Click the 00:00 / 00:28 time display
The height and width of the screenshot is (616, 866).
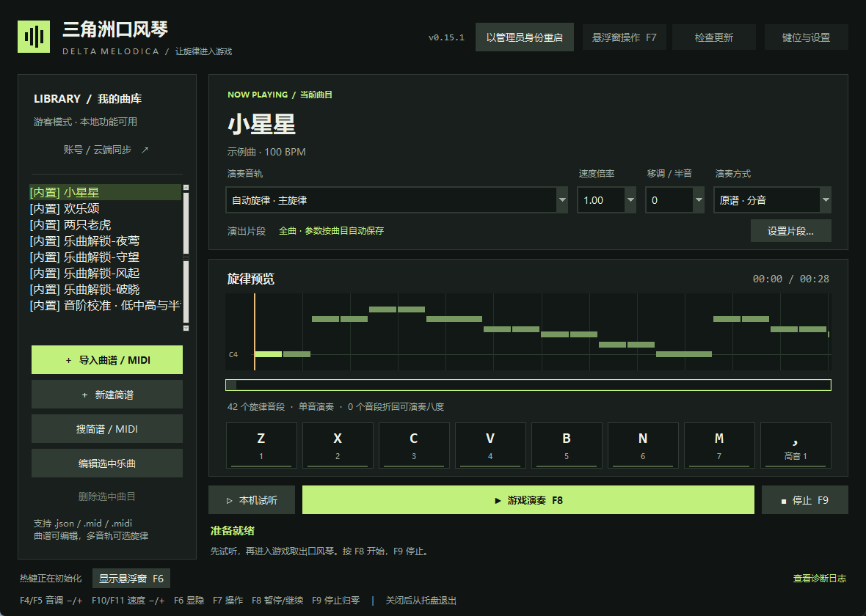791,279
